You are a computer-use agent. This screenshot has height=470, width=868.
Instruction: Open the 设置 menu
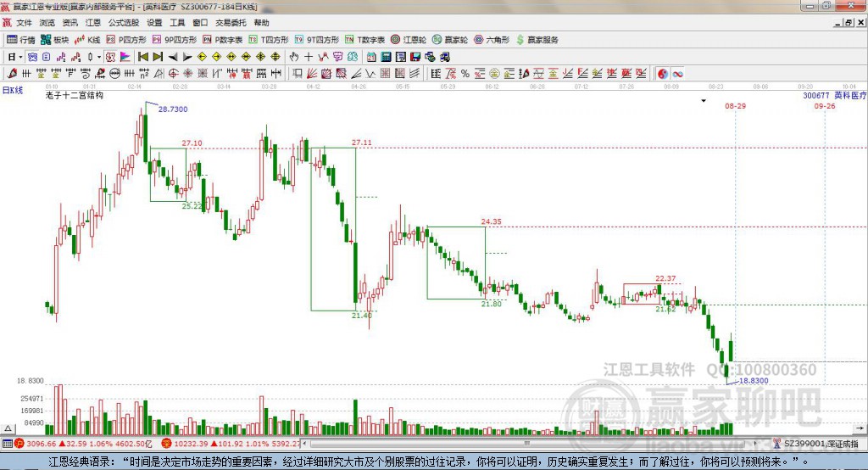coord(154,23)
